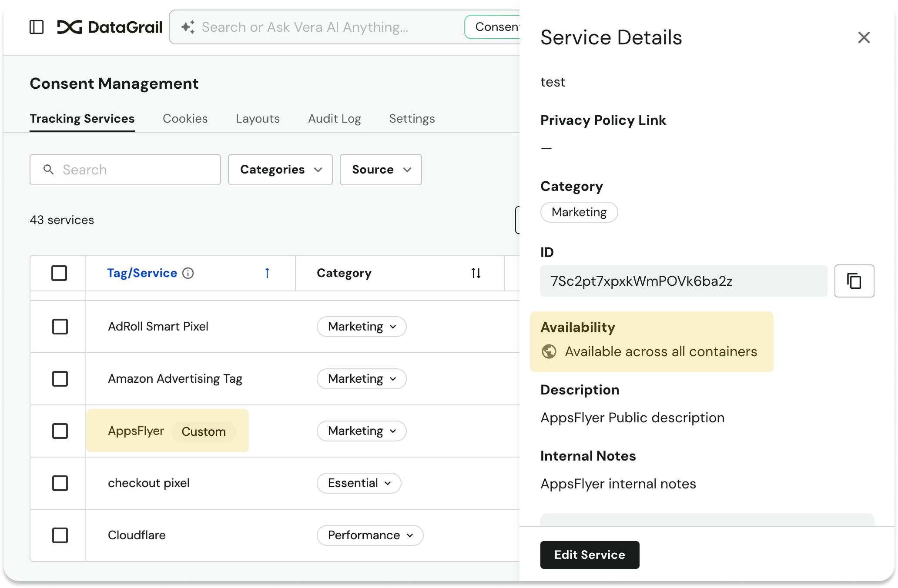898x588 pixels.
Task: Open the Categories filter dropdown
Action: (x=280, y=170)
